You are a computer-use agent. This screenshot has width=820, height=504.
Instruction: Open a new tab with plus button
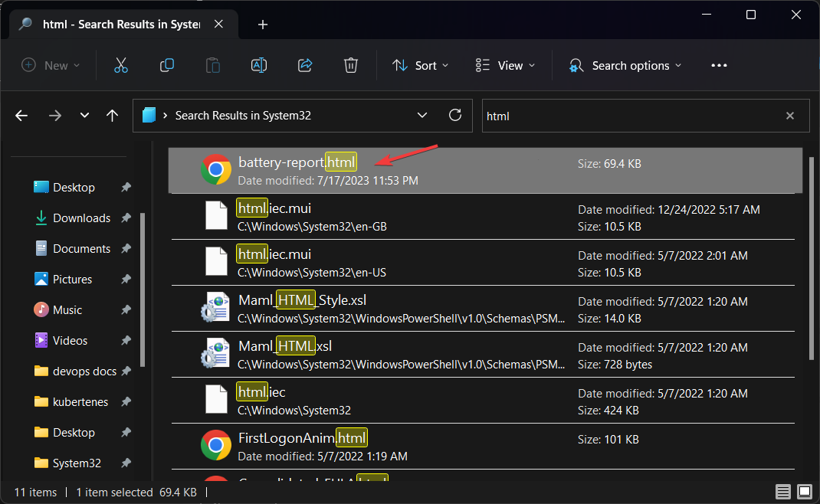tap(263, 25)
